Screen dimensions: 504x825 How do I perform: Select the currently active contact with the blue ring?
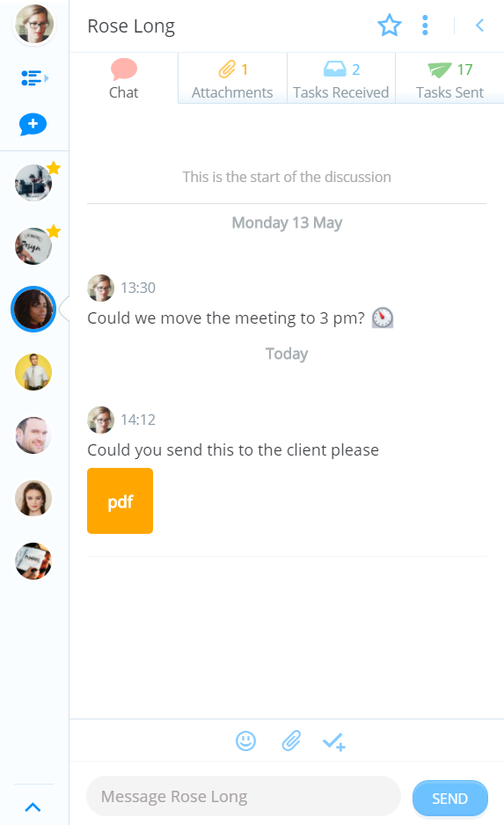tap(33, 309)
